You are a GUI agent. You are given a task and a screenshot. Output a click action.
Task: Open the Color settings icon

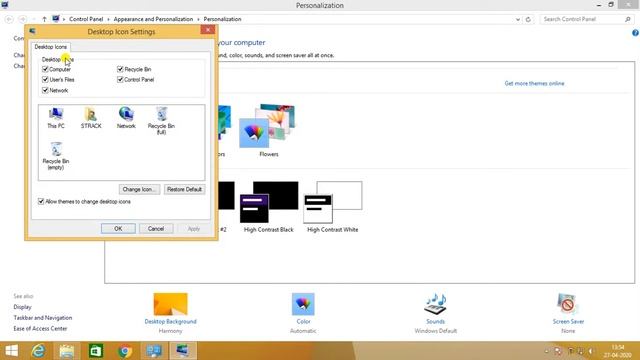pyautogui.click(x=303, y=304)
